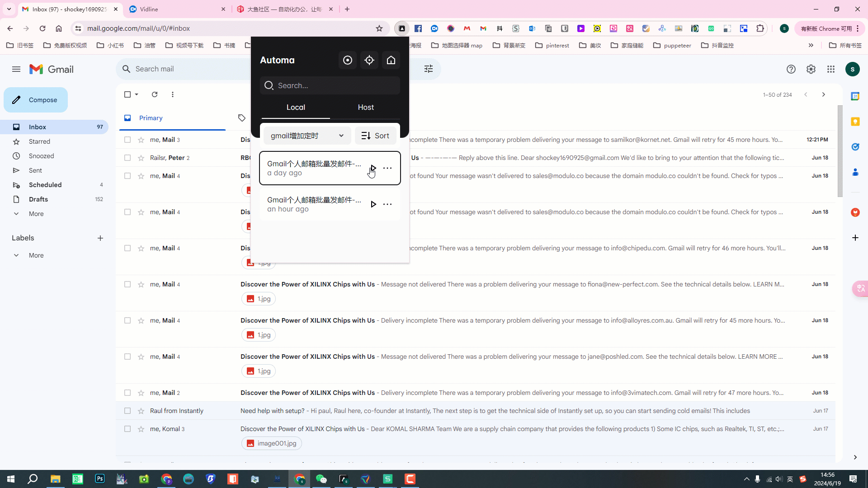Star the Raul from Instantly email

tap(141, 411)
